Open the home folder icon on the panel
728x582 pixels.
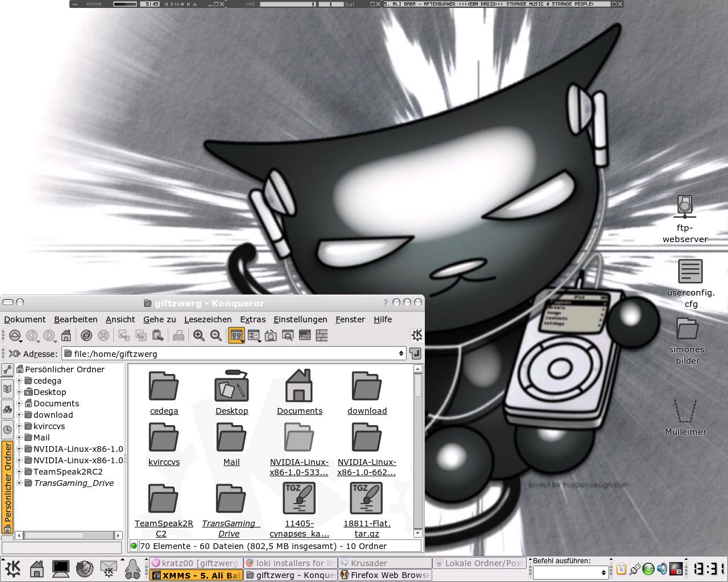(x=37, y=568)
